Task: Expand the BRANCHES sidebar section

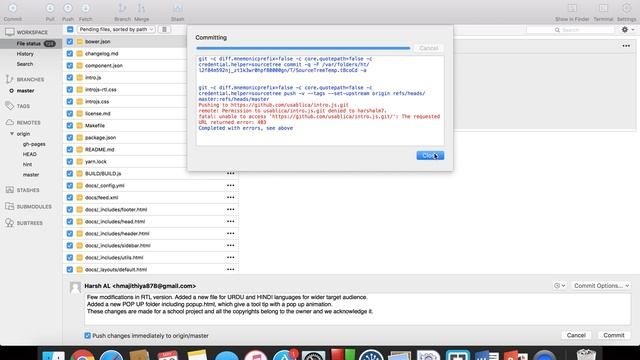Action: tap(30, 79)
